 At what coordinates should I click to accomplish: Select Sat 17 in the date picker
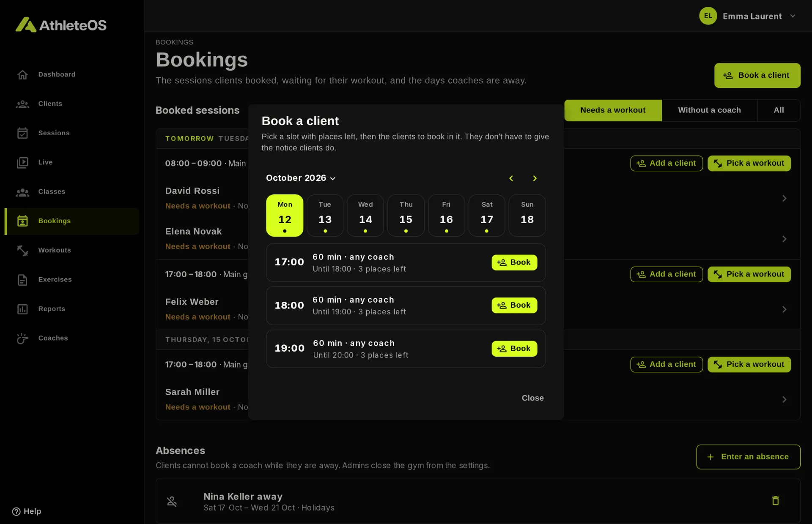pyautogui.click(x=487, y=216)
